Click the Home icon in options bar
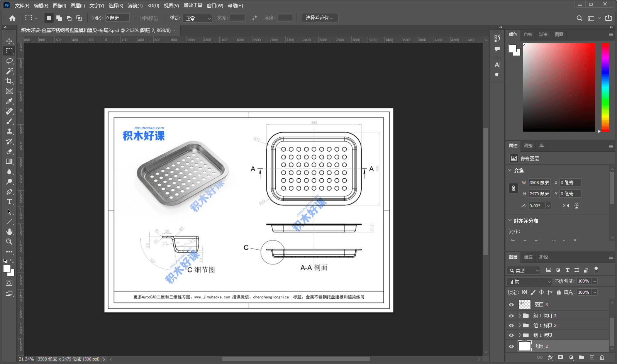Screen dimensions: 617x364 click(x=12, y=18)
